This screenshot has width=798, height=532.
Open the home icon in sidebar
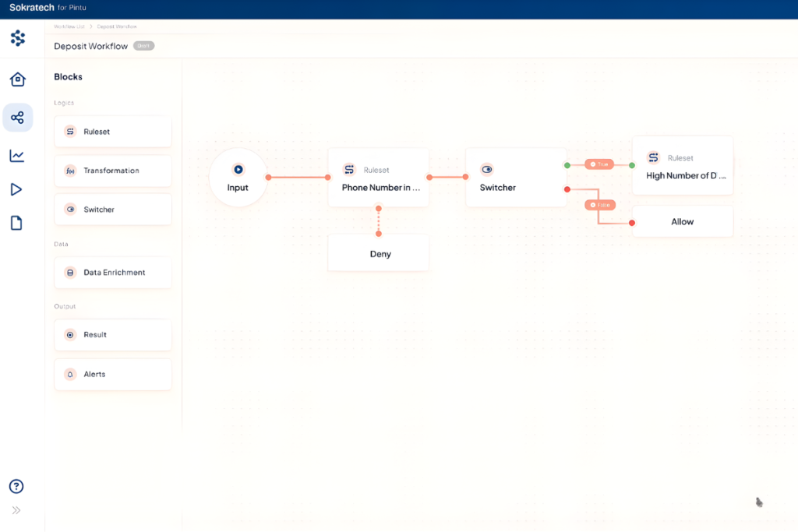tap(18, 79)
